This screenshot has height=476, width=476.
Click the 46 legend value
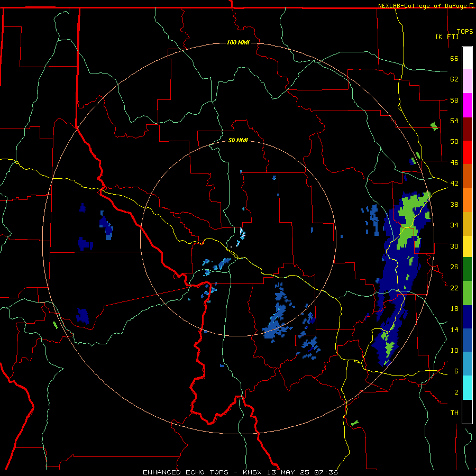pos(454,162)
